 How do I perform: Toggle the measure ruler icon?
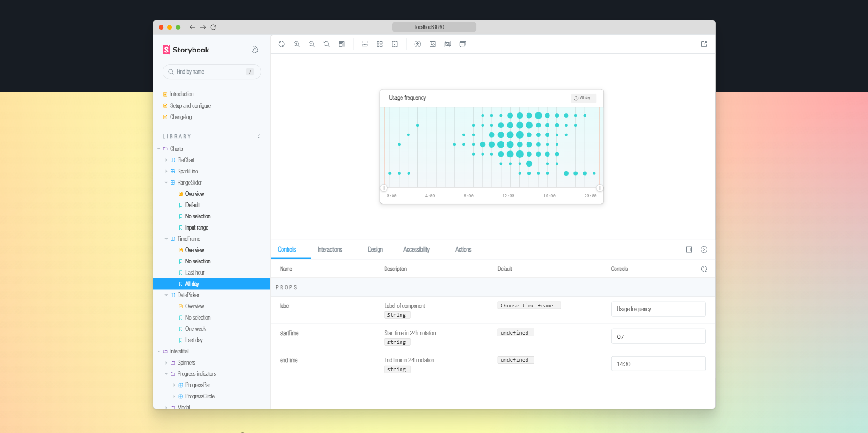pyautogui.click(x=364, y=44)
